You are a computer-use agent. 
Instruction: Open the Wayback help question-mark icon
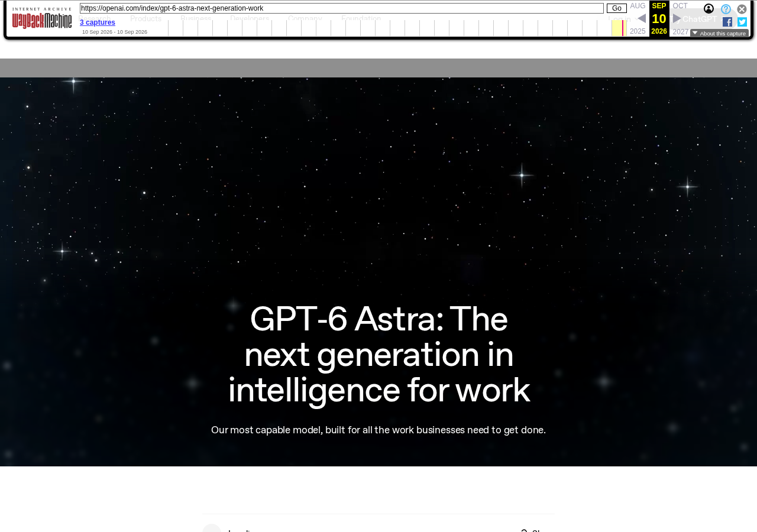(726, 9)
